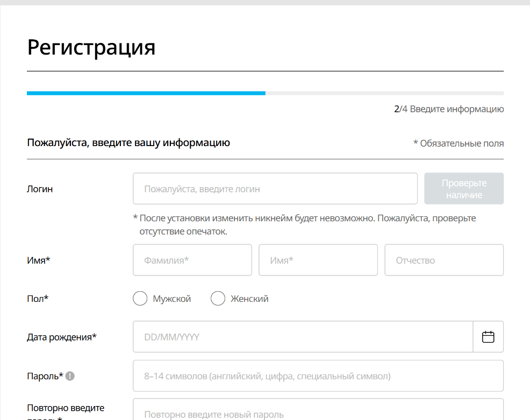
Task: Click the Пароль* label
Action: pyautogui.click(x=45, y=376)
